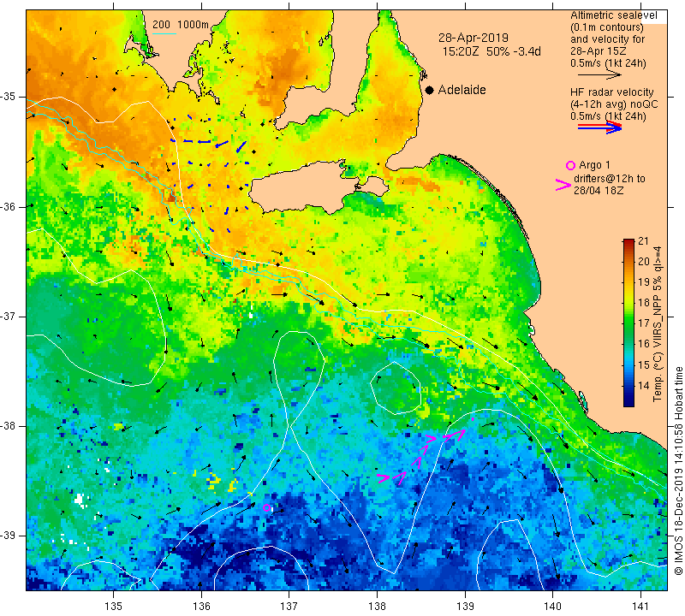Click the IMOS copyright timestamp text
The height and width of the screenshot is (616, 685).
point(678,471)
